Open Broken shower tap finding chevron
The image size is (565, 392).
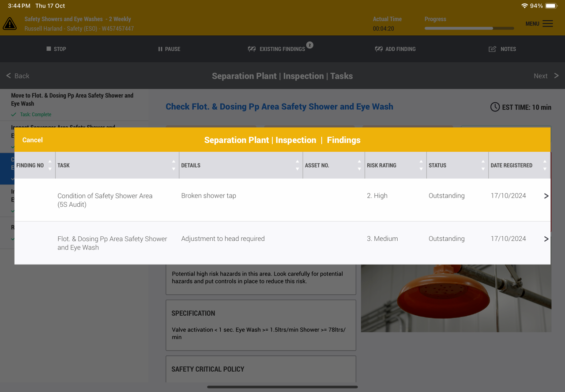pos(546,196)
